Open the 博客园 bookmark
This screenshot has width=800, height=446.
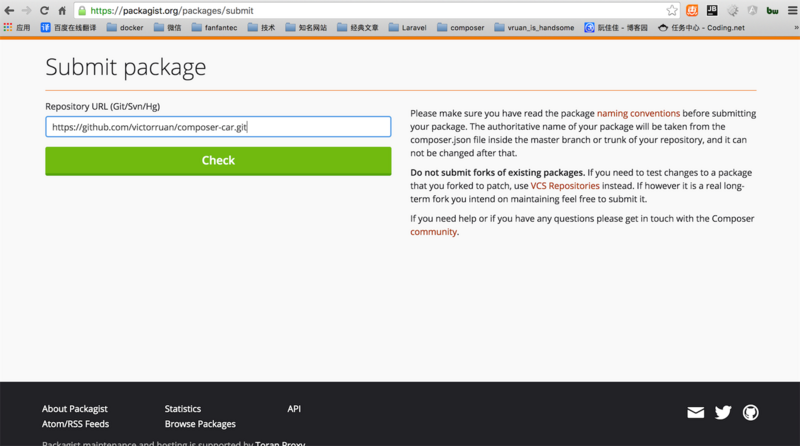point(616,28)
